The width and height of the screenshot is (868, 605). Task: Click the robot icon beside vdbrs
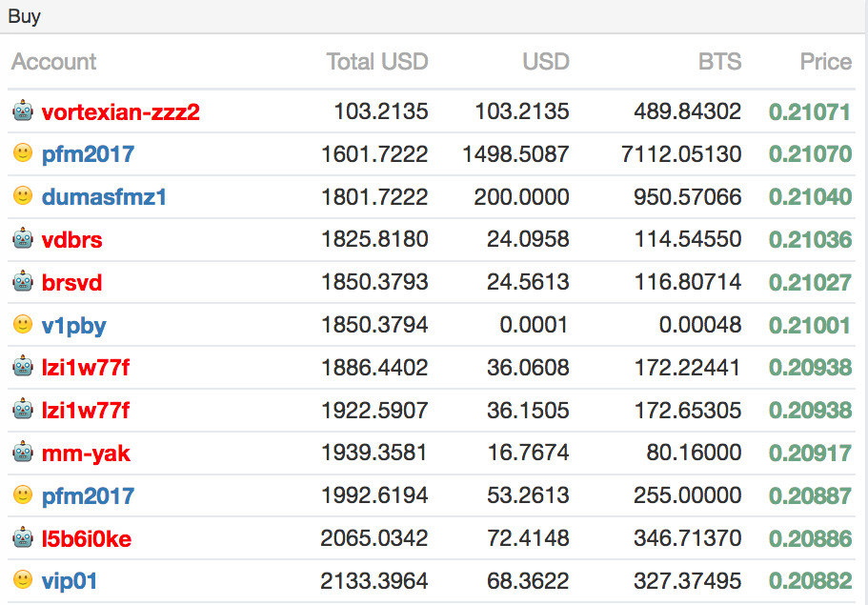pyautogui.click(x=23, y=238)
